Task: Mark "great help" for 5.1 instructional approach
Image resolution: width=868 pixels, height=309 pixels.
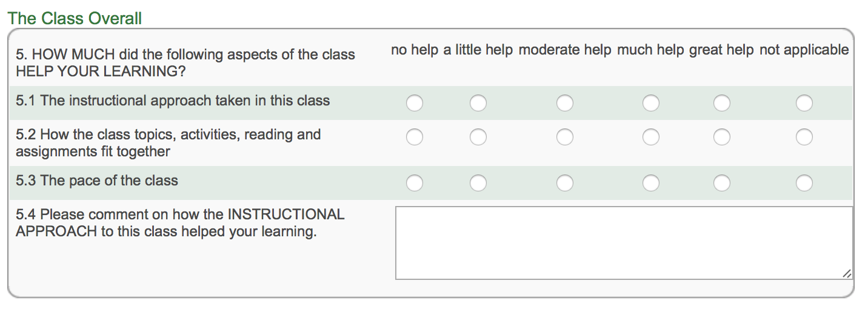Action: pyautogui.click(x=721, y=104)
